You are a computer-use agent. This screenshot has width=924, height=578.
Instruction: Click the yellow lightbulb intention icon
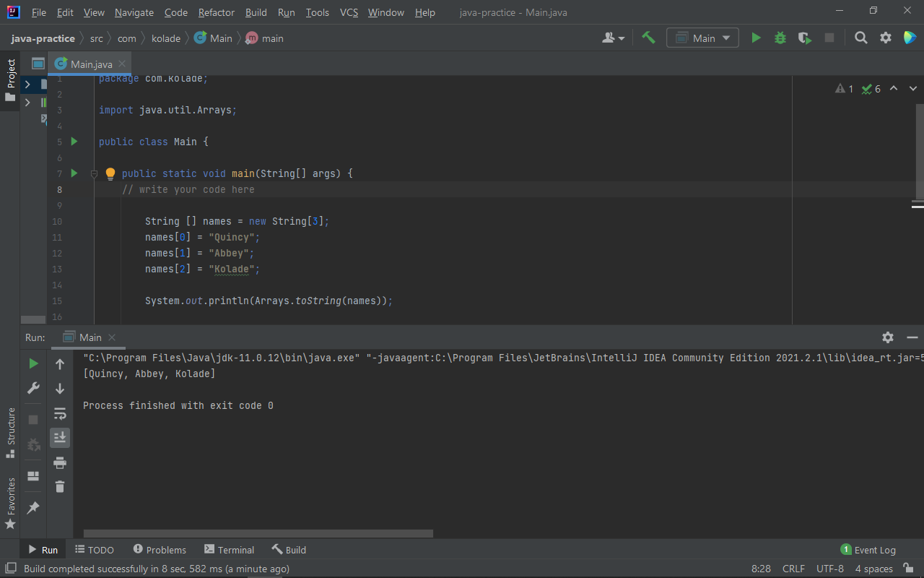(x=110, y=173)
